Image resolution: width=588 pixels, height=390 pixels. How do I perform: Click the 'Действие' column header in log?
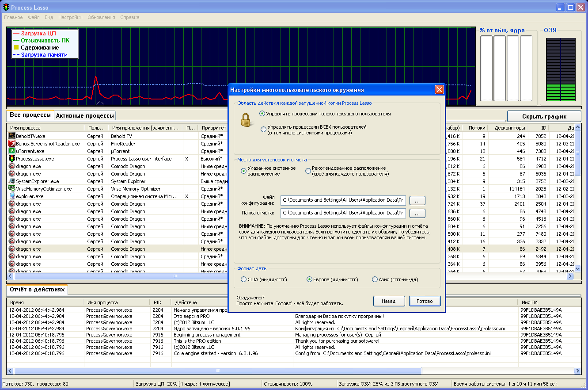(x=232, y=302)
